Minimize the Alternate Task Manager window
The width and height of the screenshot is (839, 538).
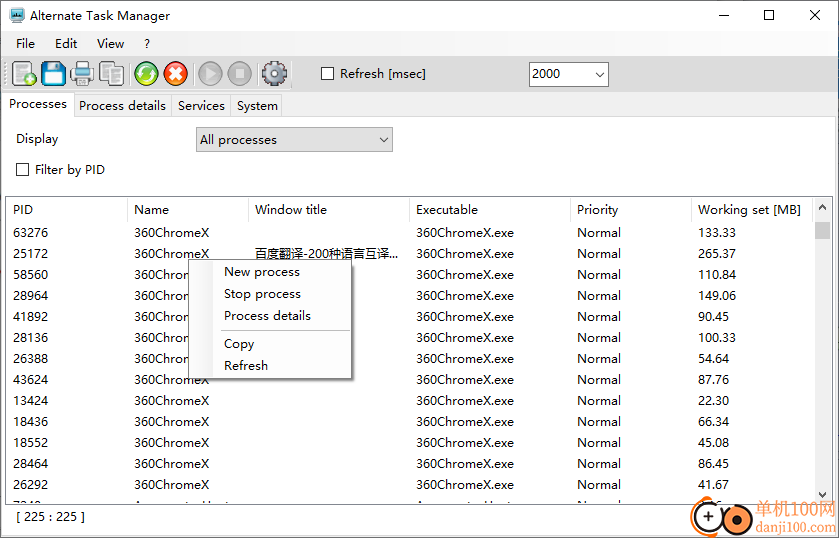724,16
